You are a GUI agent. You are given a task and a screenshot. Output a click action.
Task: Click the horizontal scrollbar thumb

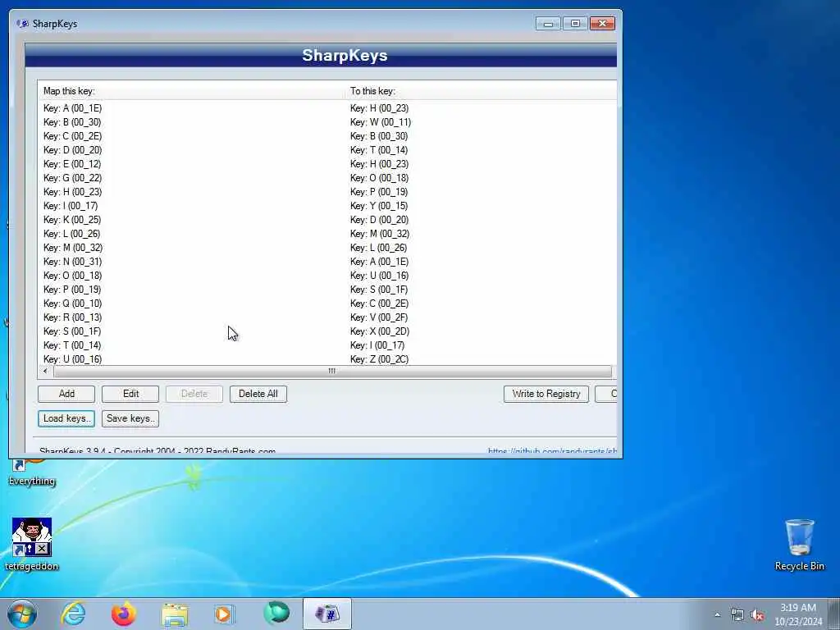[x=332, y=371]
